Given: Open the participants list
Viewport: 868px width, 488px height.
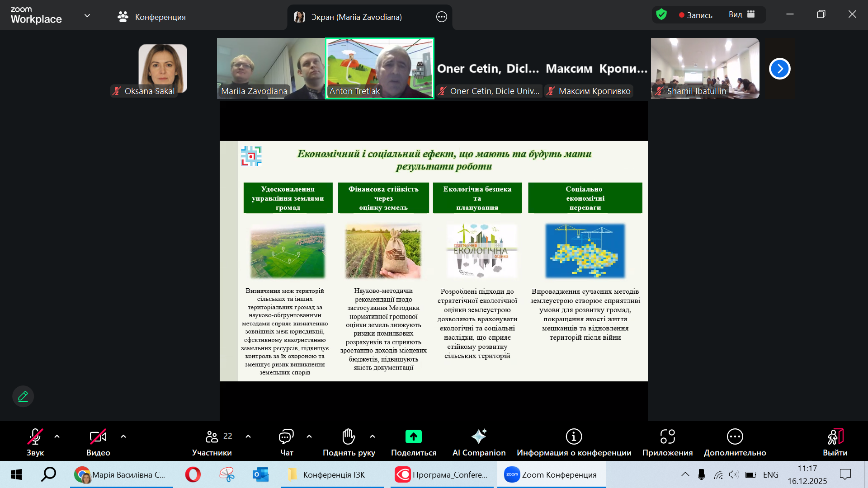Looking at the screenshot, I should [x=212, y=442].
